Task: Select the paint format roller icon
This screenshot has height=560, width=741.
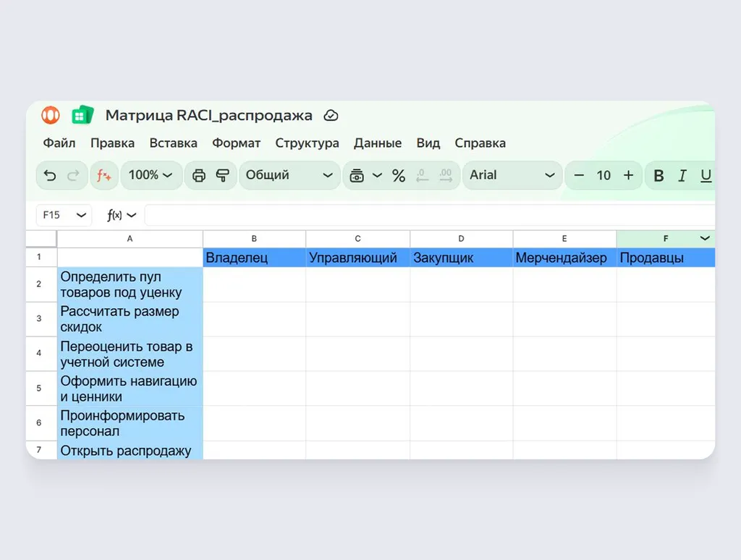Action: (223, 175)
